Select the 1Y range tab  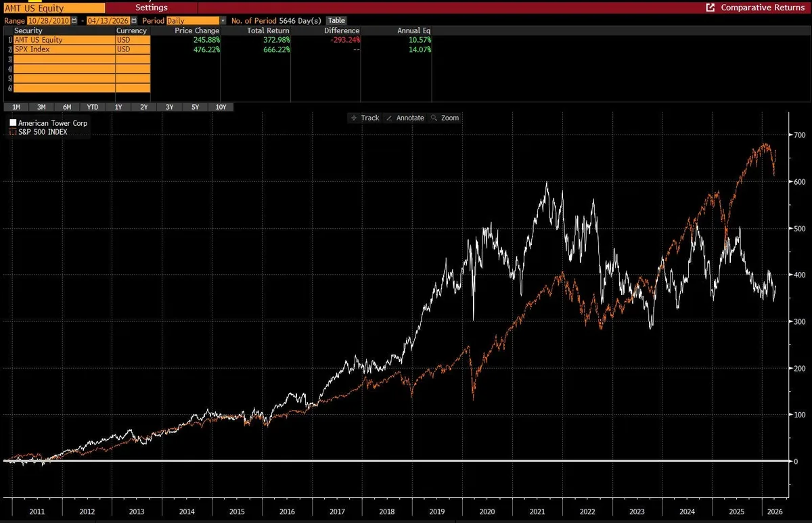tap(118, 106)
